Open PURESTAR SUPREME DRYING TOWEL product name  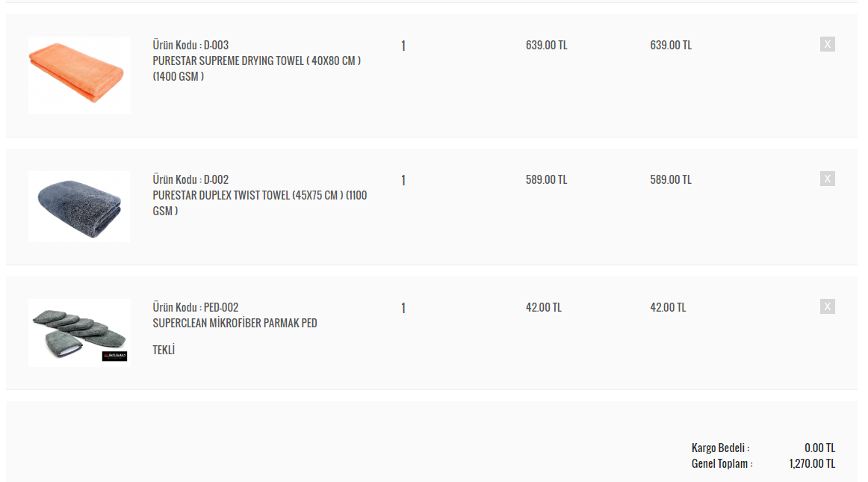[257, 69]
